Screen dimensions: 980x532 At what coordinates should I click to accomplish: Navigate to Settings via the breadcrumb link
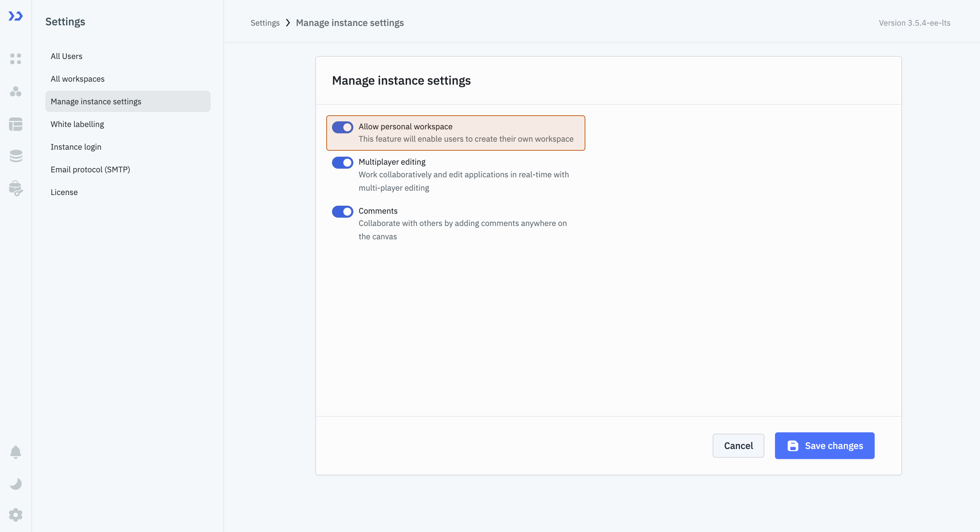[265, 23]
